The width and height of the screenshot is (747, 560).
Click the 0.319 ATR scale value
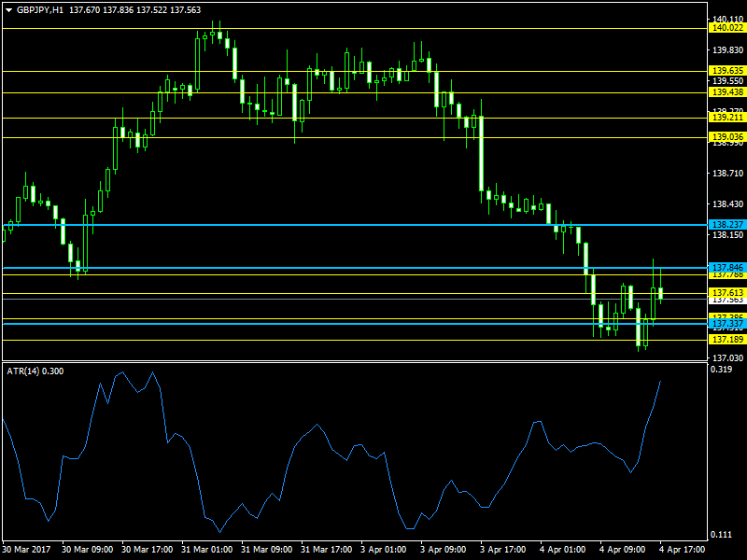721,370
